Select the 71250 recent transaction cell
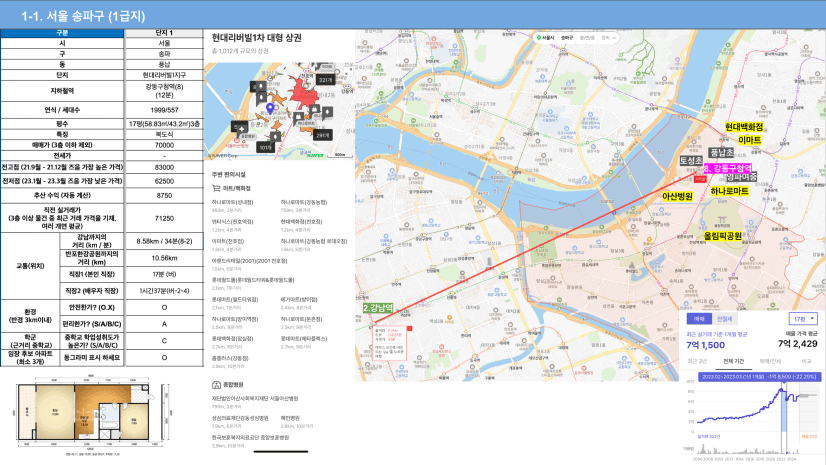The width and height of the screenshot is (826, 465). (164, 218)
